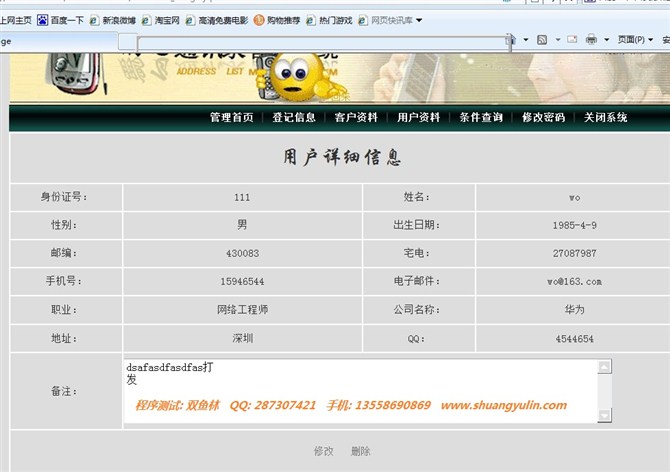
Task: Click the ID number value 111
Action: click(x=242, y=197)
